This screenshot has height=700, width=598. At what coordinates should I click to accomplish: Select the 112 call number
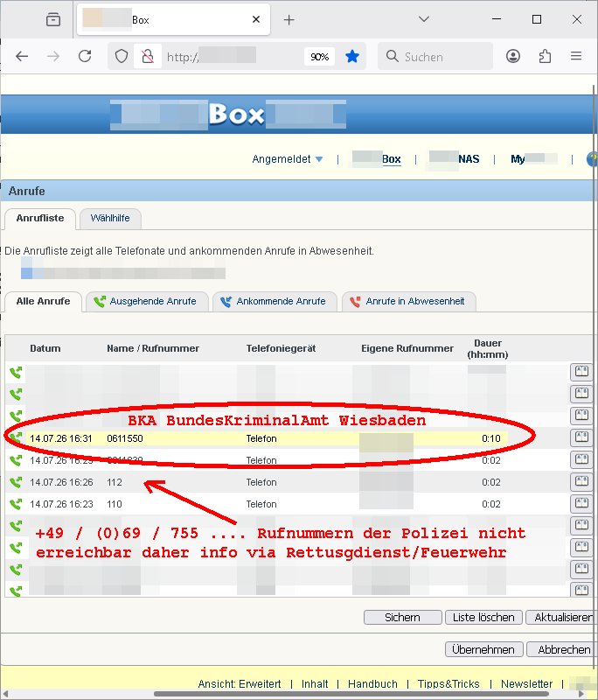point(115,482)
